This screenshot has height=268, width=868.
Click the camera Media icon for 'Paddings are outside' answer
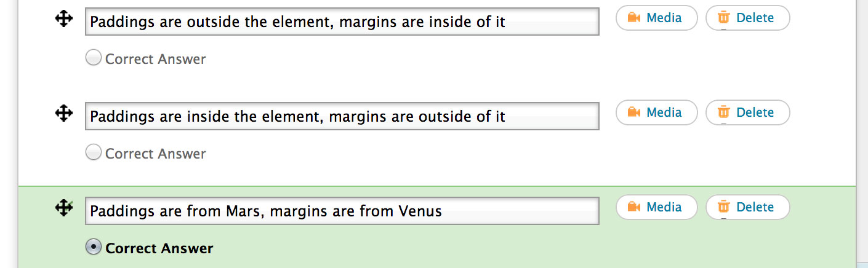(634, 18)
